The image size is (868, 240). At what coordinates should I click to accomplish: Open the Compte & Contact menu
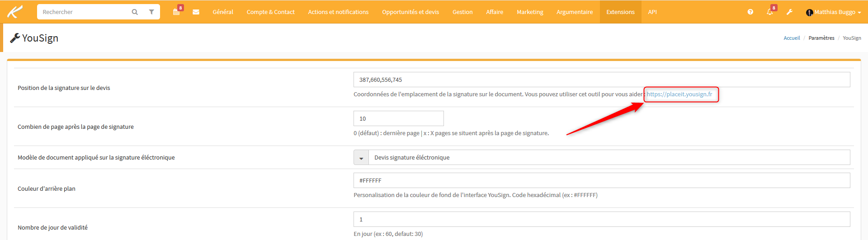(x=270, y=12)
